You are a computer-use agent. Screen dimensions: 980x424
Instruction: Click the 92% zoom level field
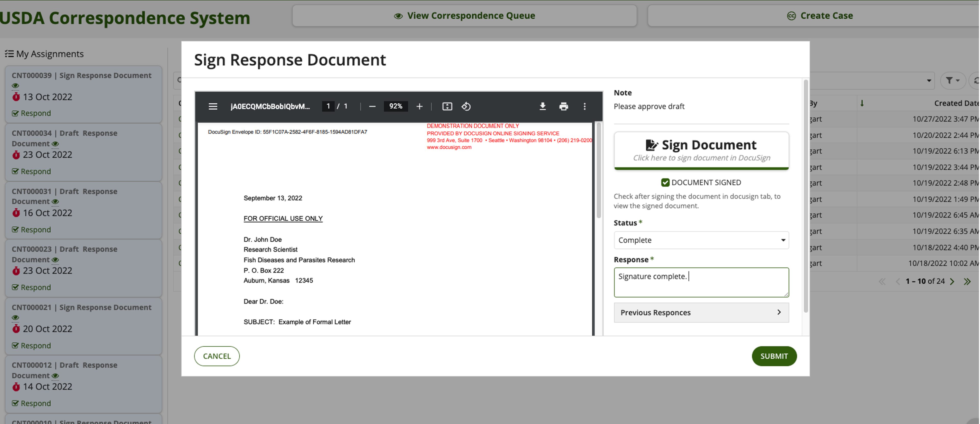[396, 106]
